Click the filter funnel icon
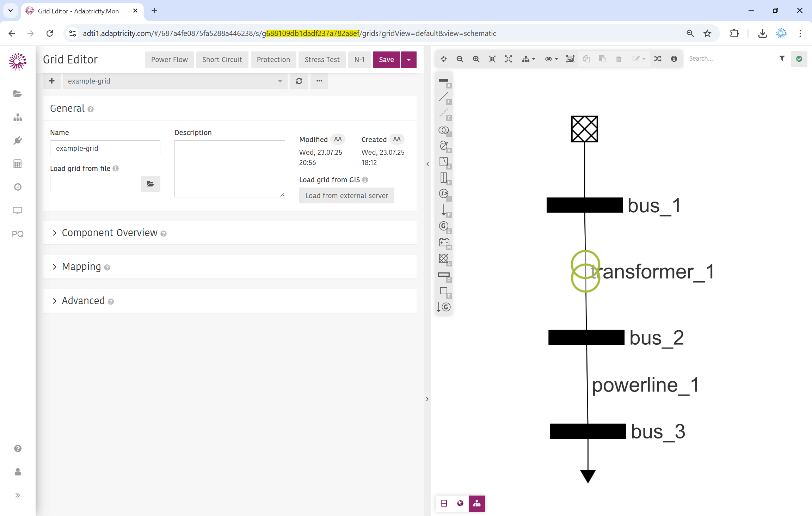The height and width of the screenshot is (516, 812). coord(782,59)
